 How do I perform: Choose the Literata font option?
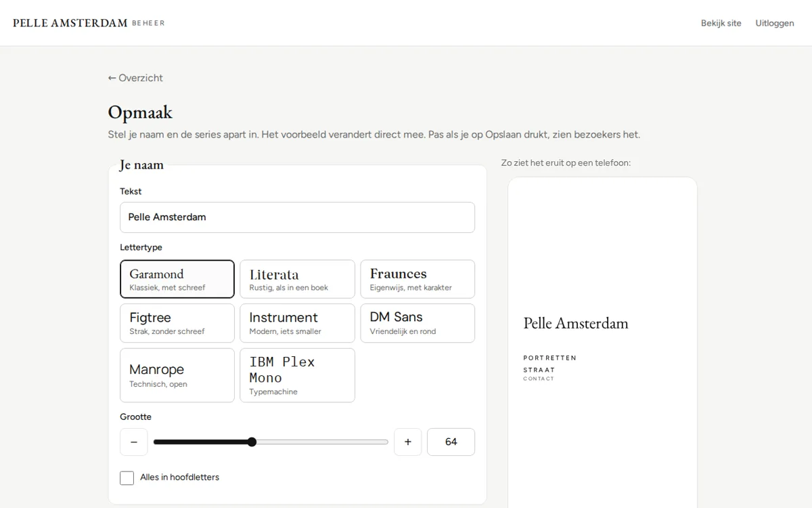[x=298, y=279]
